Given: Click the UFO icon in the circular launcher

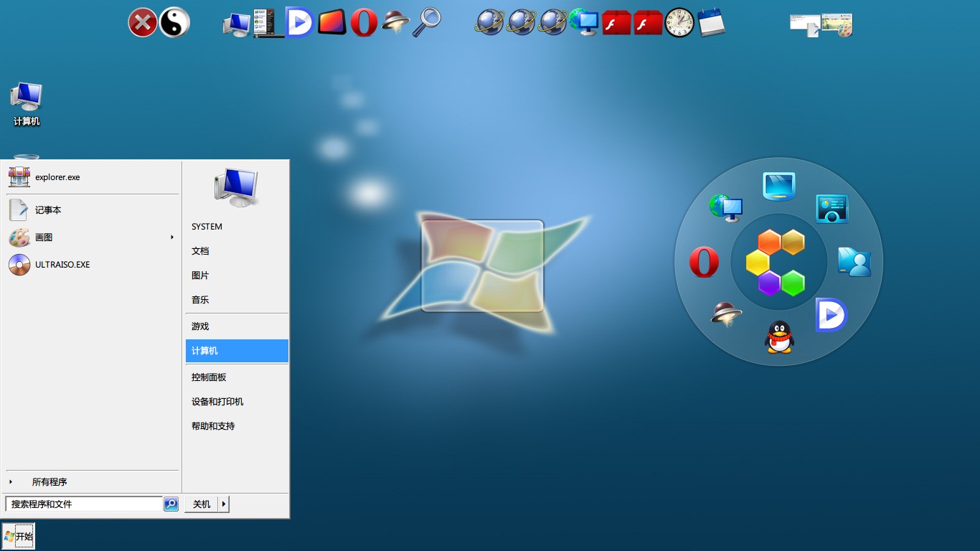Looking at the screenshot, I should [x=725, y=314].
